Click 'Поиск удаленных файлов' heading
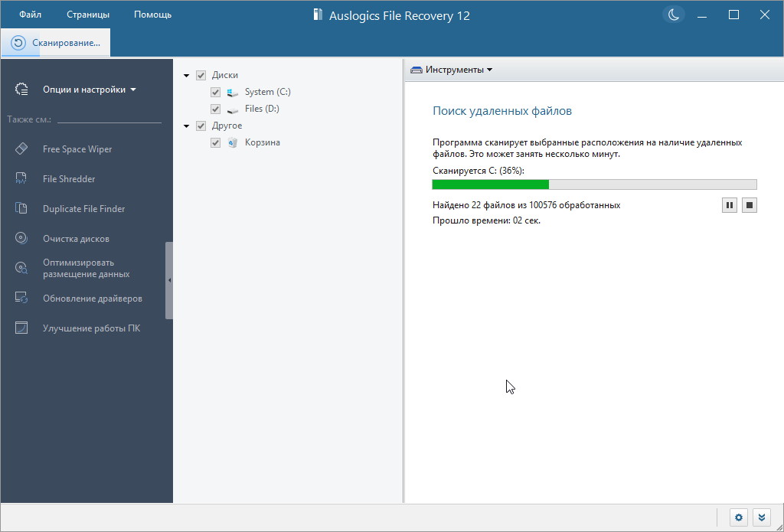This screenshot has width=784, height=532. [502, 111]
